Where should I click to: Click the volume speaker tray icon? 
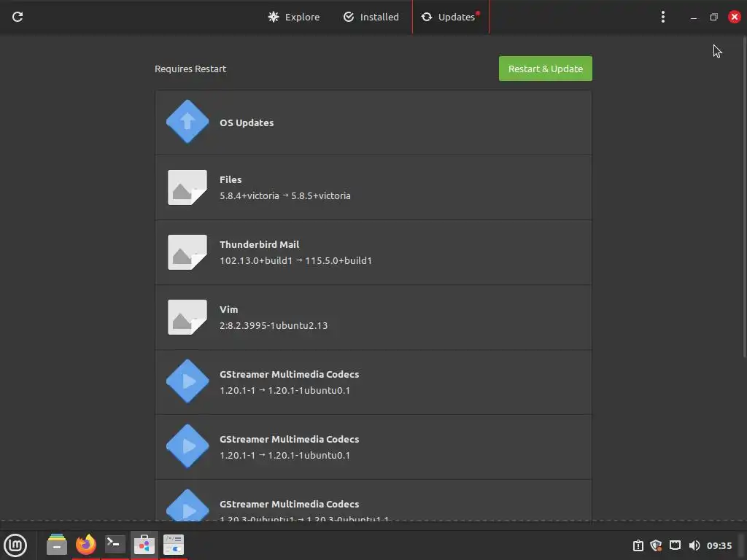[x=694, y=545]
